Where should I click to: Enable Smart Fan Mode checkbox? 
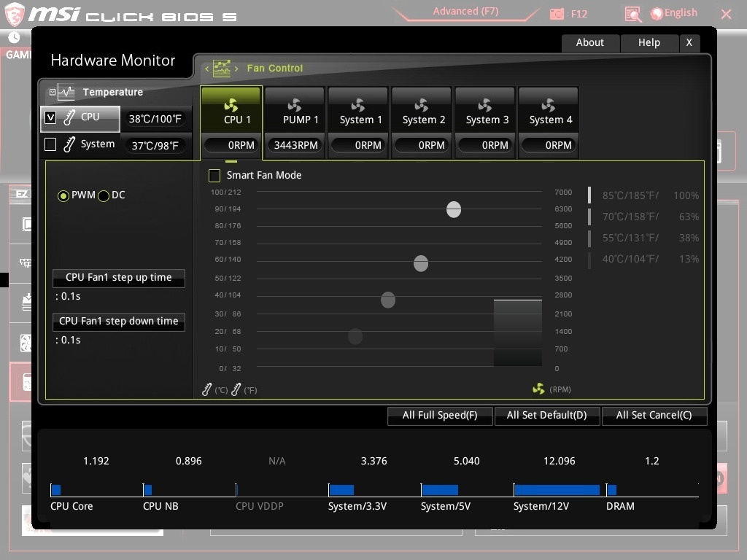[214, 176]
